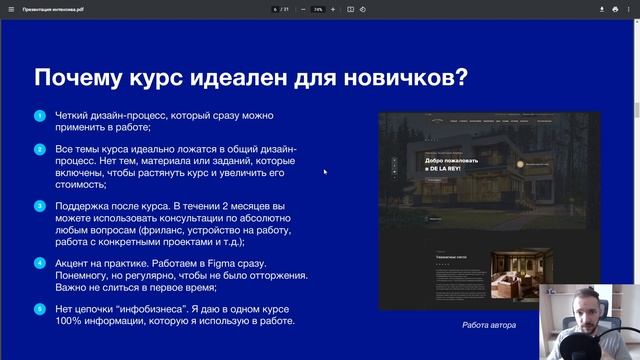Print the PDF document

coord(615,9)
